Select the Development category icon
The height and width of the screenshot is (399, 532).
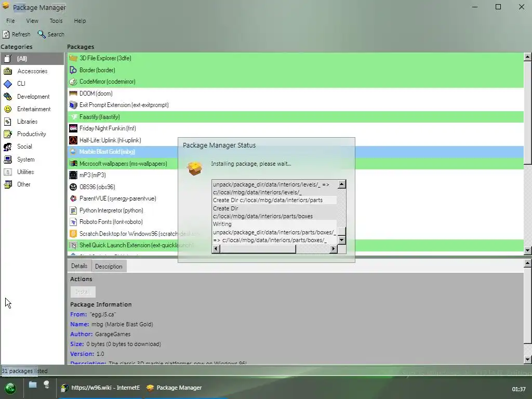[8, 97]
